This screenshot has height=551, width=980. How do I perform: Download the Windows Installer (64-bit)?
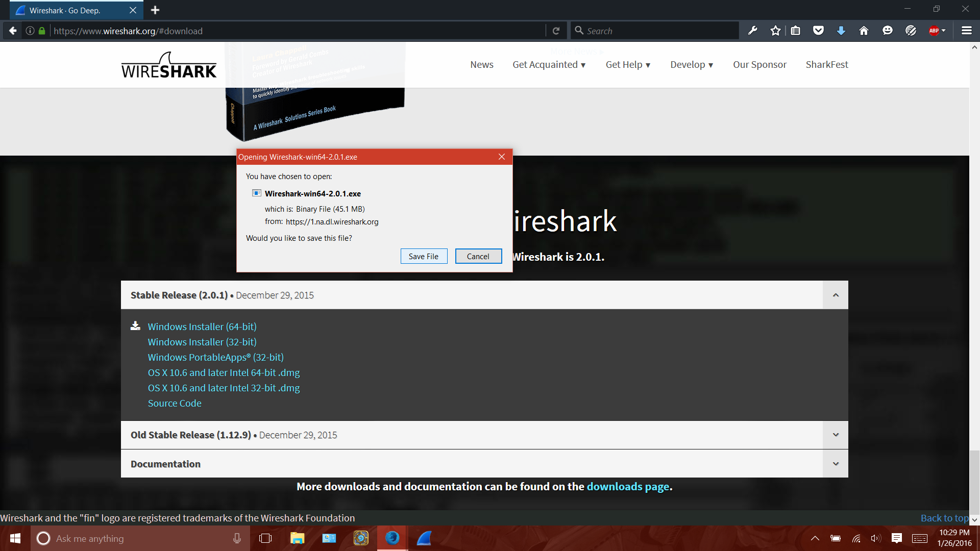202,327
